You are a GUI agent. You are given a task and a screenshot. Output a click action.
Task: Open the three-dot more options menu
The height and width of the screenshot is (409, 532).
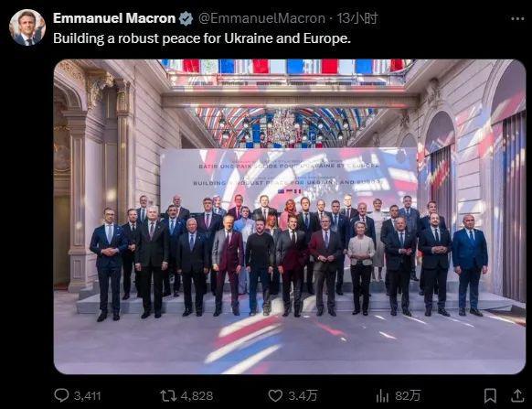pyautogui.click(x=517, y=18)
